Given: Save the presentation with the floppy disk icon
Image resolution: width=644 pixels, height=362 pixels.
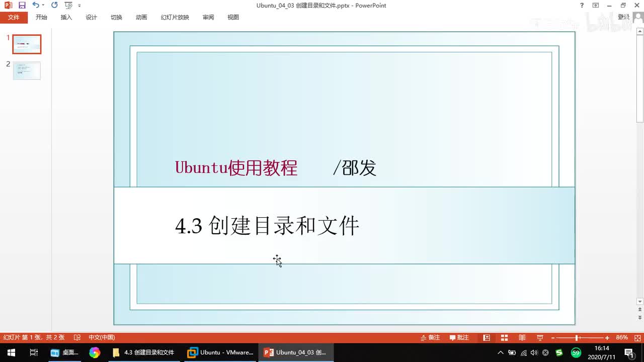Looking at the screenshot, I should click(x=22, y=5).
